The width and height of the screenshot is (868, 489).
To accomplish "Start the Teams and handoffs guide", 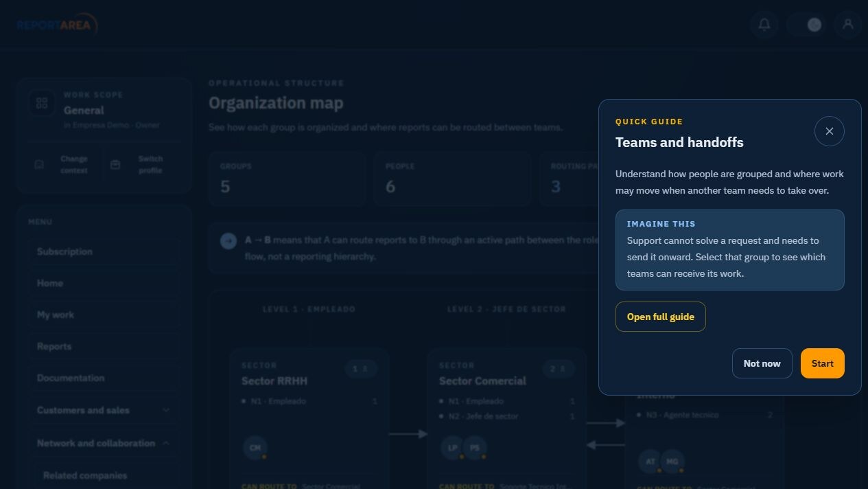I will coord(822,363).
